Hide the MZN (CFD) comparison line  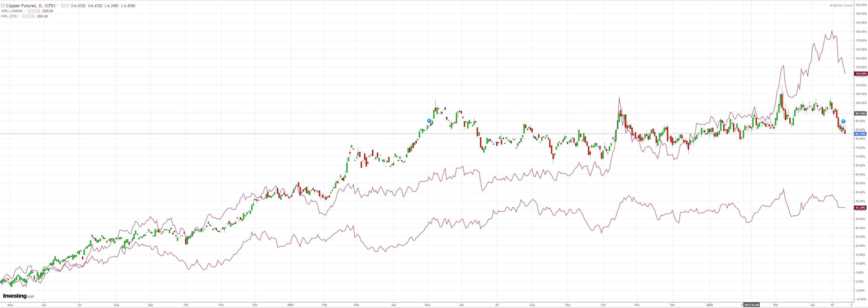click(24, 16)
